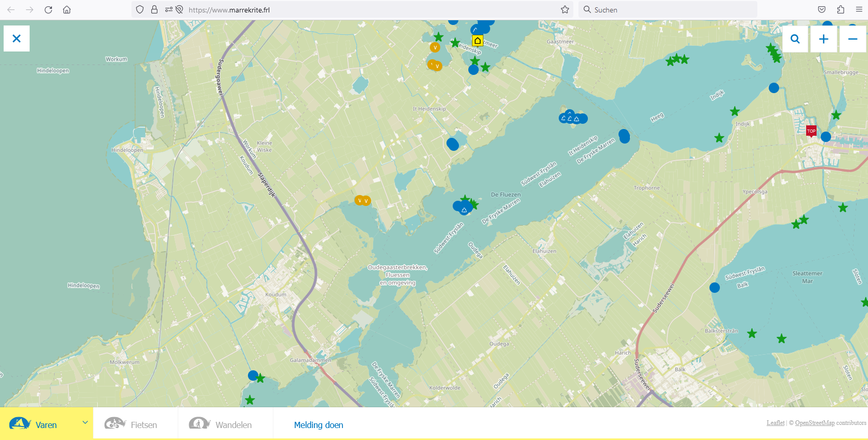
Task: Click green star near Galamadammen
Action: click(261, 379)
